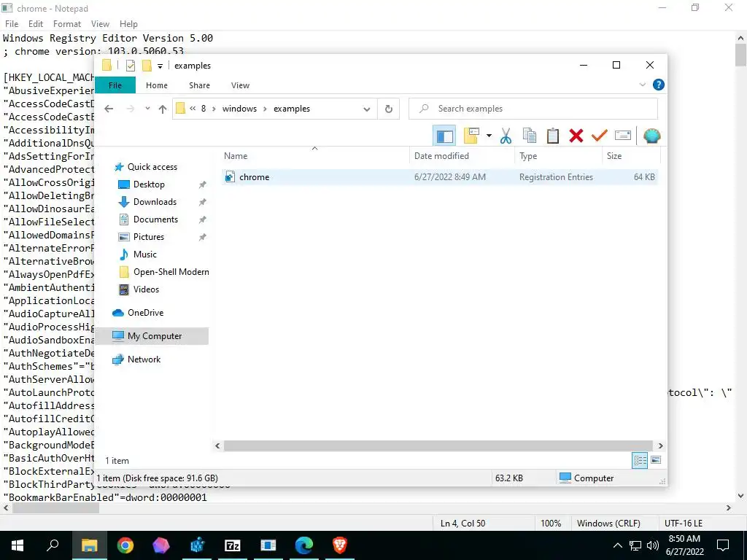
Task: Open Videos in navigation pane
Action: 146,289
